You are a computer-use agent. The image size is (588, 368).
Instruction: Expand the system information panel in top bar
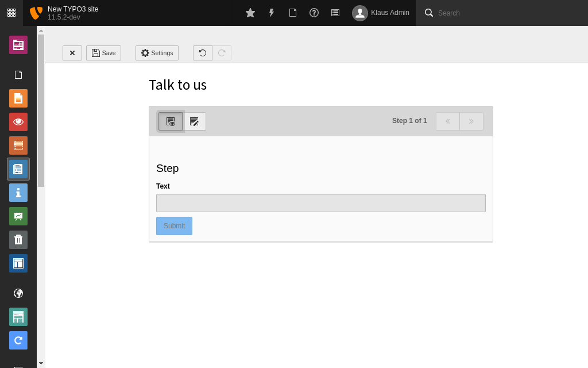tap(335, 13)
